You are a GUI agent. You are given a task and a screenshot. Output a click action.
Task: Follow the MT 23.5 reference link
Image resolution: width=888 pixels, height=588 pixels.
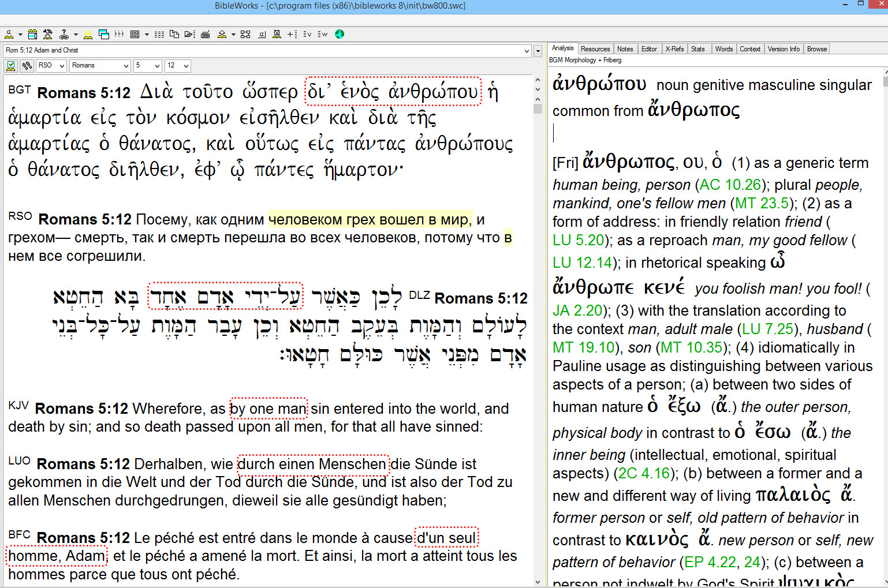coord(762,203)
